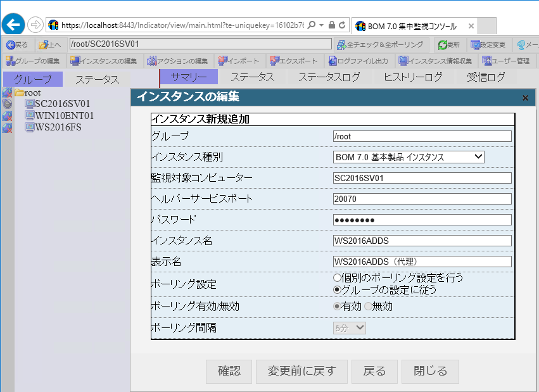Open the address bar dropdown arrow
Image resolution: width=539 pixels, height=392 pixels.
coord(321,25)
